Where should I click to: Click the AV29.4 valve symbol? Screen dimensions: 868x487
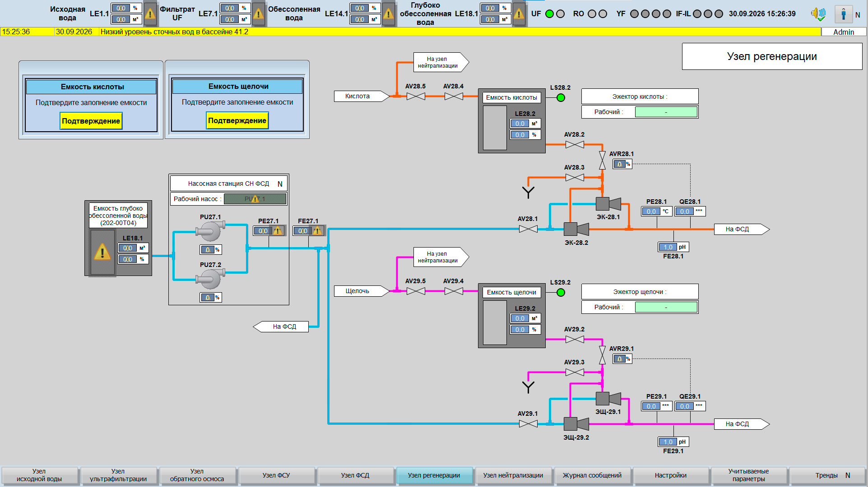pyautogui.click(x=454, y=291)
